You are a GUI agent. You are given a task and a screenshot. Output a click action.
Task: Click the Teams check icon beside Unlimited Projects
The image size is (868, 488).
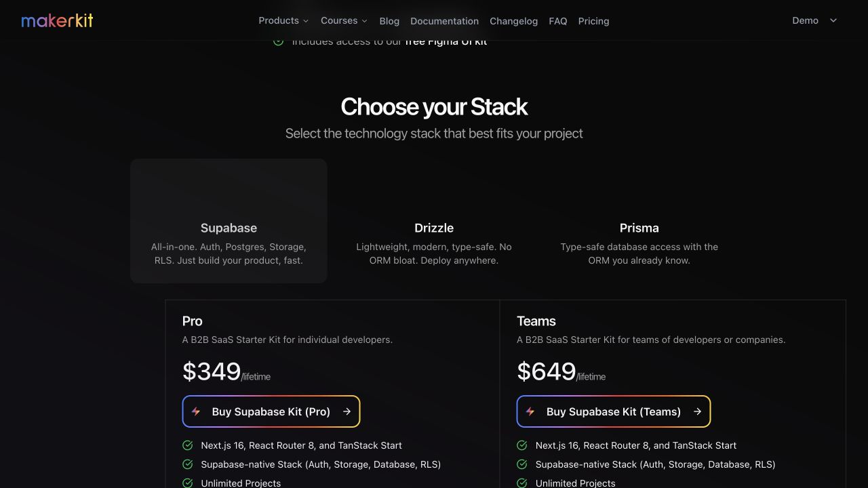(522, 483)
